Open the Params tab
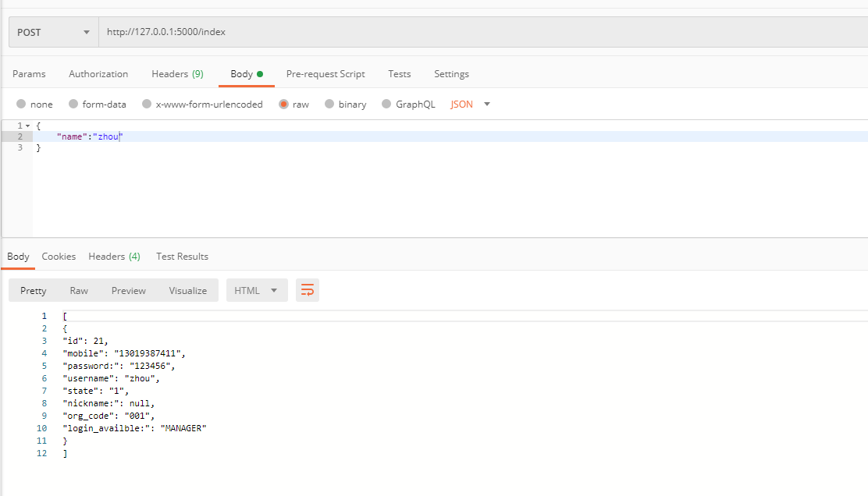Image resolution: width=868 pixels, height=496 pixels. tap(29, 74)
